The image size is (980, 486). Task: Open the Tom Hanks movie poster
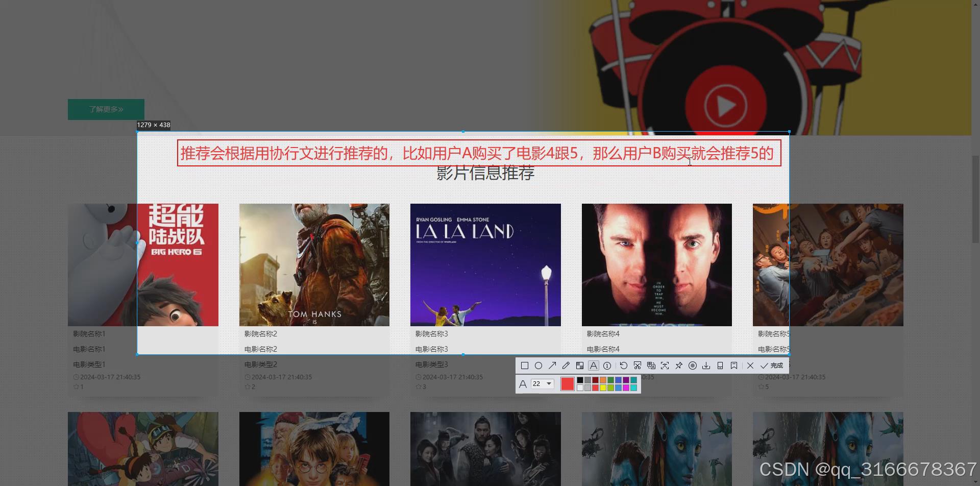point(314,265)
